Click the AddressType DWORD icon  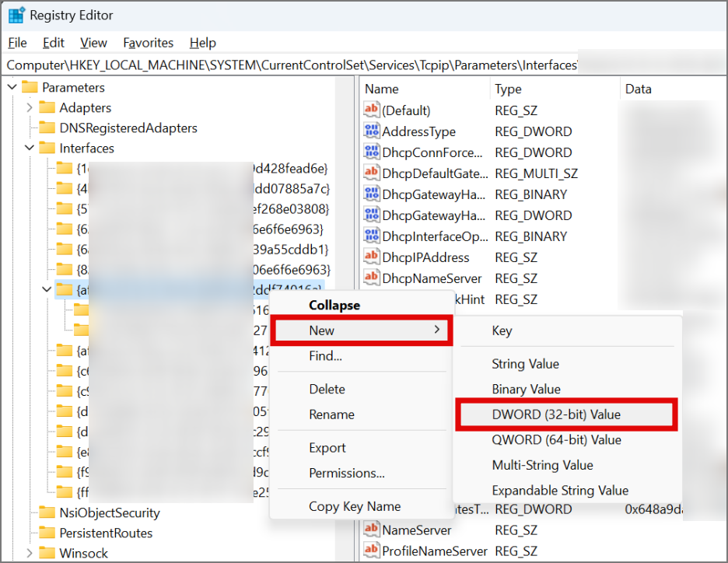pyautogui.click(x=372, y=131)
